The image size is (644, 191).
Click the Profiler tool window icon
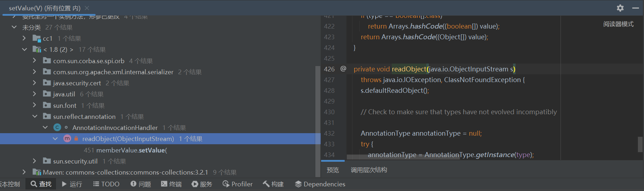226,184
